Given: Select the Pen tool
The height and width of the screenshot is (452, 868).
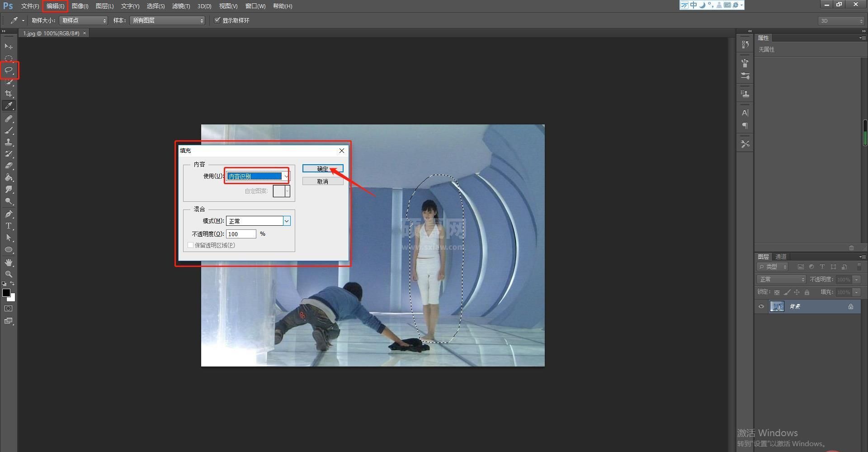Looking at the screenshot, I should (x=9, y=214).
